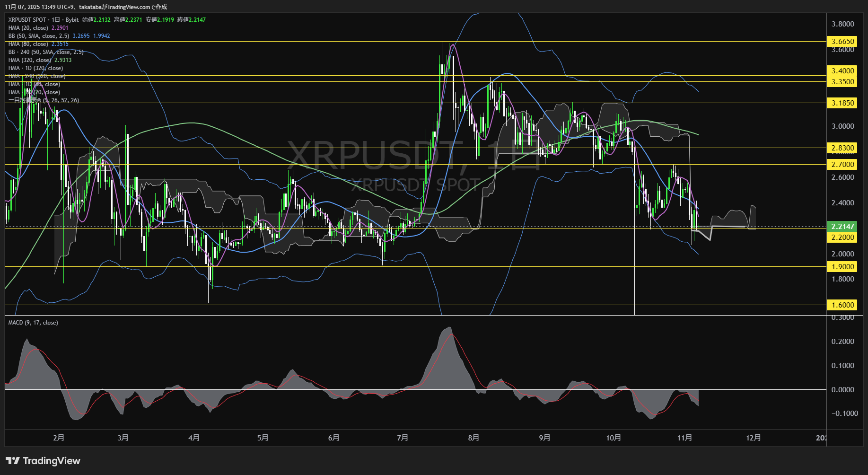Click the MACD histogram peak near 7月

(x=449, y=331)
